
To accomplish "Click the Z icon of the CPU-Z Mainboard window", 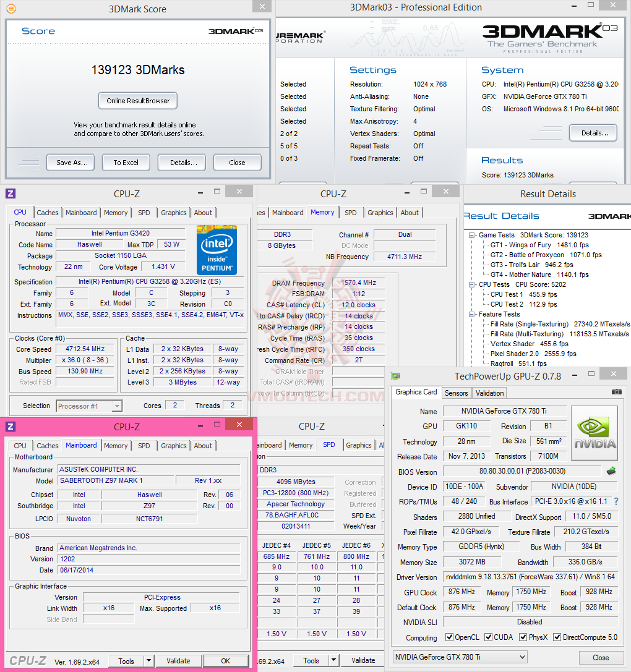I will coord(11,427).
